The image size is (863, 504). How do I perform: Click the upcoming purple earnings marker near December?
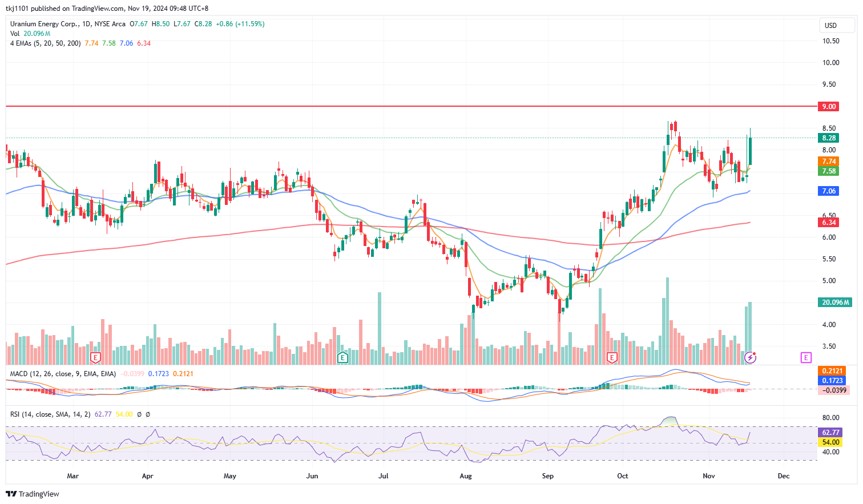(806, 358)
